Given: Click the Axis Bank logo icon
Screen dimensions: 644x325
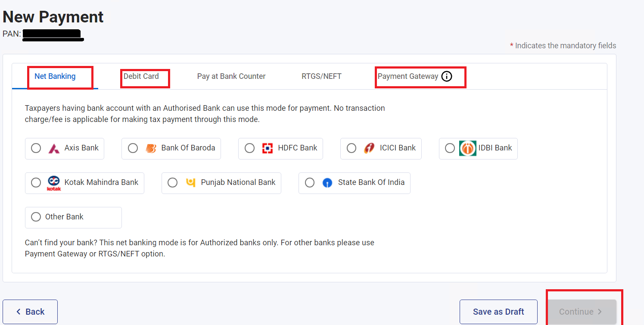Looking at the screenshot, I should click(x=54, y=149).
